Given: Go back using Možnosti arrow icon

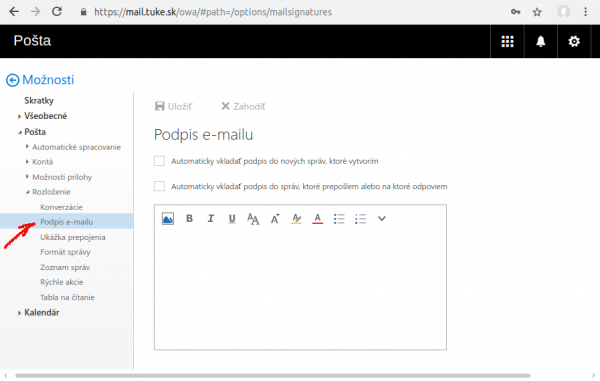Looking at the screenshot, I should click(x=12, y=80).
